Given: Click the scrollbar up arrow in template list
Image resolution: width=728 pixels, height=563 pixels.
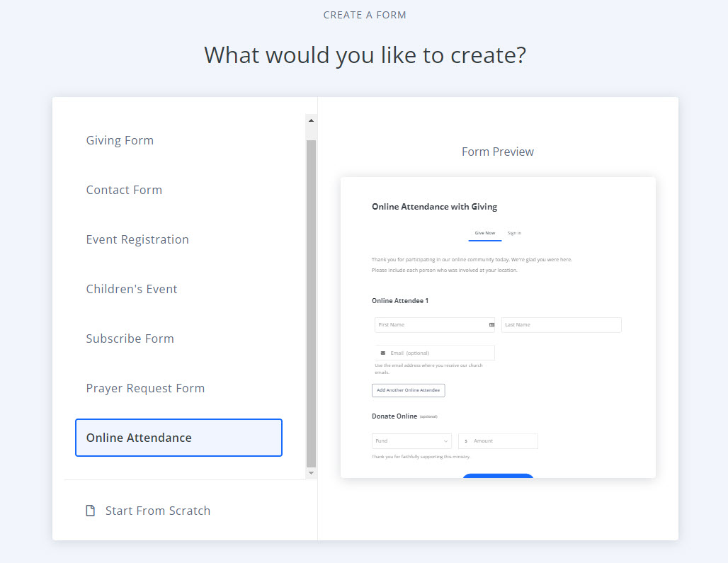Looking at the screenshot, I should (311, 119).
